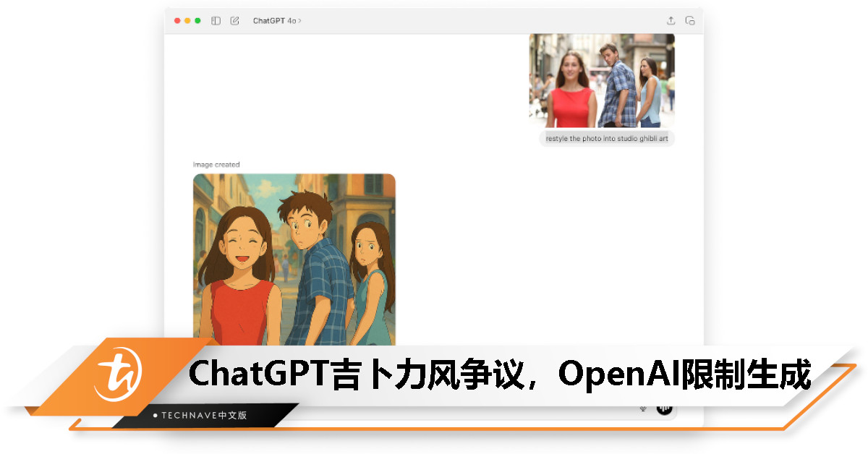The image size is (868, 454).
Task: Open the uploaded distracted boyfriend photo
Action: click(601, 80)
